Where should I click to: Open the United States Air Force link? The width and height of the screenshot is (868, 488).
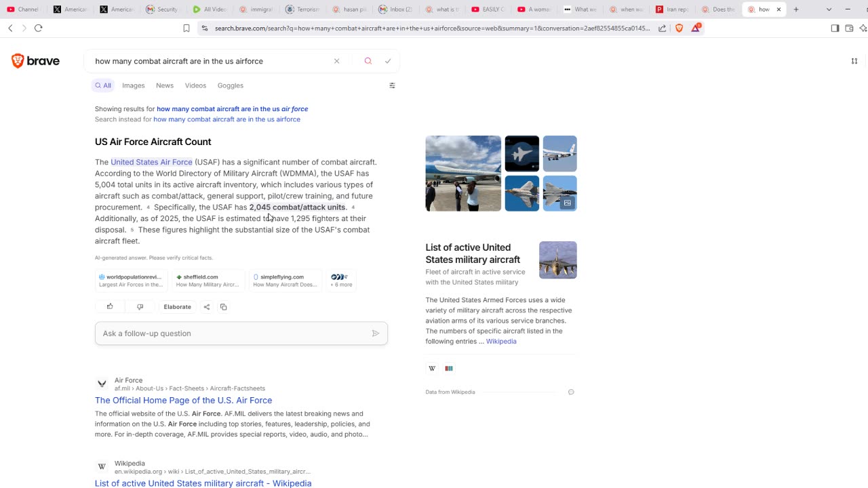152,162
